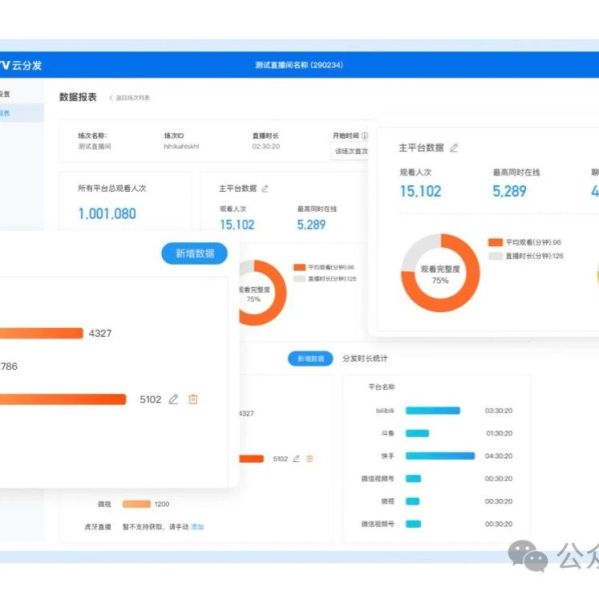Image resolution: width=599 pixels, height=600 pixels.
Task: Click edit pencil beside 主平台数据 in smaller card
Action: click(265, 189)
